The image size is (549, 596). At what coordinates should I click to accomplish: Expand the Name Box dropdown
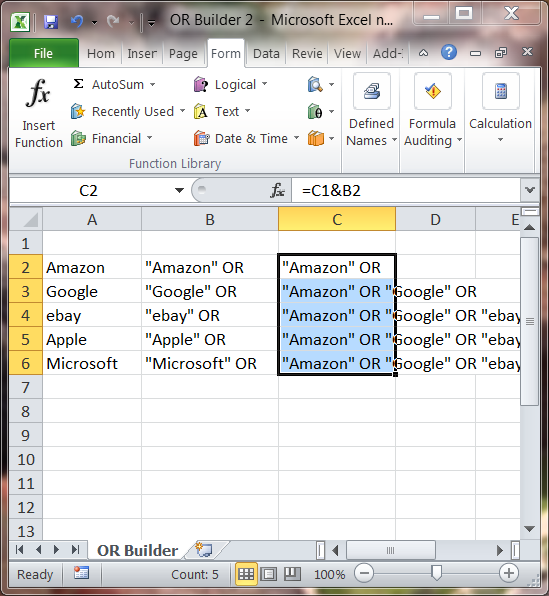(x=179, y=190)
